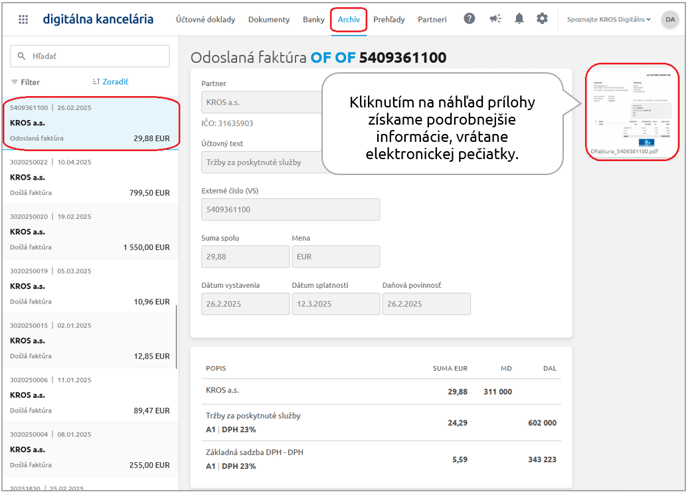The image size is (688, 492).
Task: Click the Daňová povinnosť date field
Action: [426, 304]
